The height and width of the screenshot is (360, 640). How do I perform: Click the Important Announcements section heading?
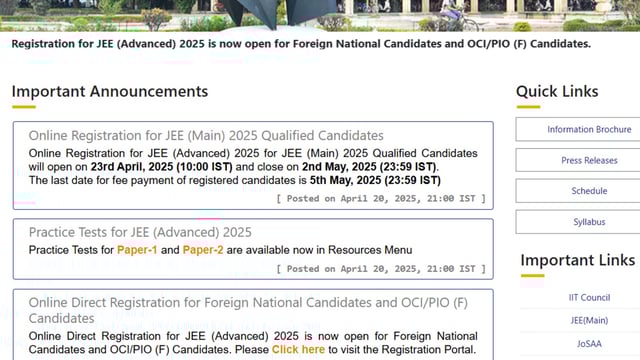pos(110,91)
